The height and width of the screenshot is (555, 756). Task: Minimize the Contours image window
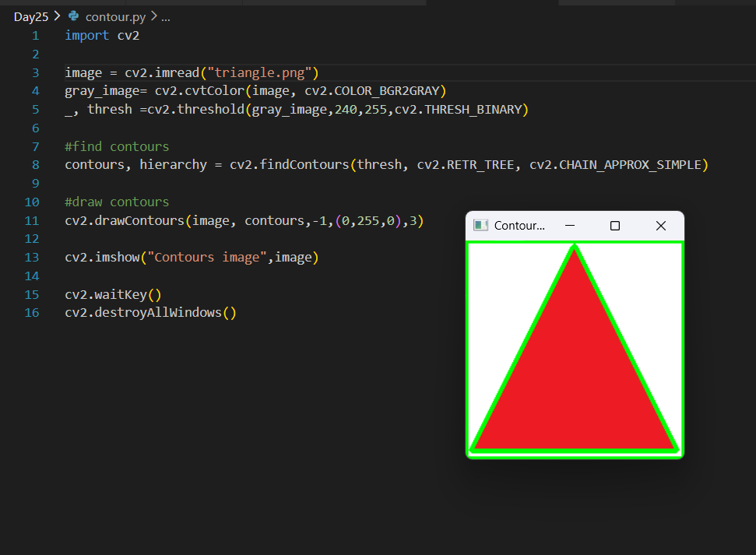pyautogui.click(x=570, y=225)
